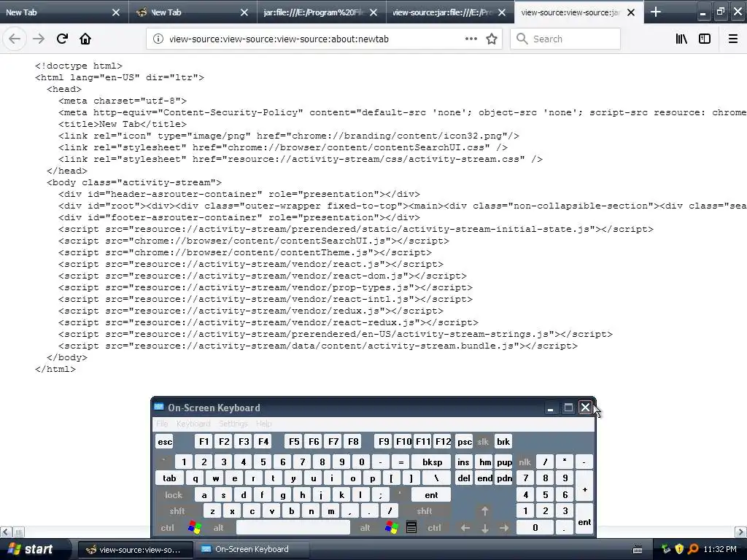Screen dimensions: 747x560
Task: Click the application menu key icon
Action: (x=411, y=528)
